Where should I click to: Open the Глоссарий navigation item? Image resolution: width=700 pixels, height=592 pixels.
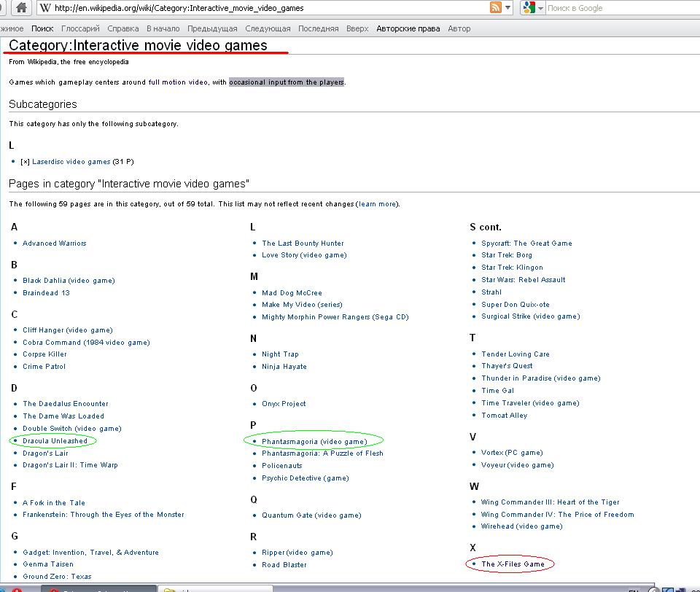pos(80,28)
